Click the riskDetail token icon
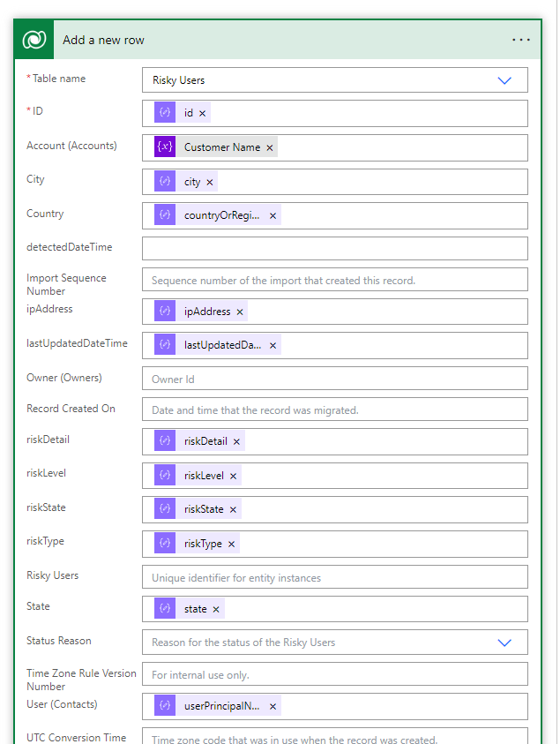This screenshot has height=744, width=560. [165, 441]
